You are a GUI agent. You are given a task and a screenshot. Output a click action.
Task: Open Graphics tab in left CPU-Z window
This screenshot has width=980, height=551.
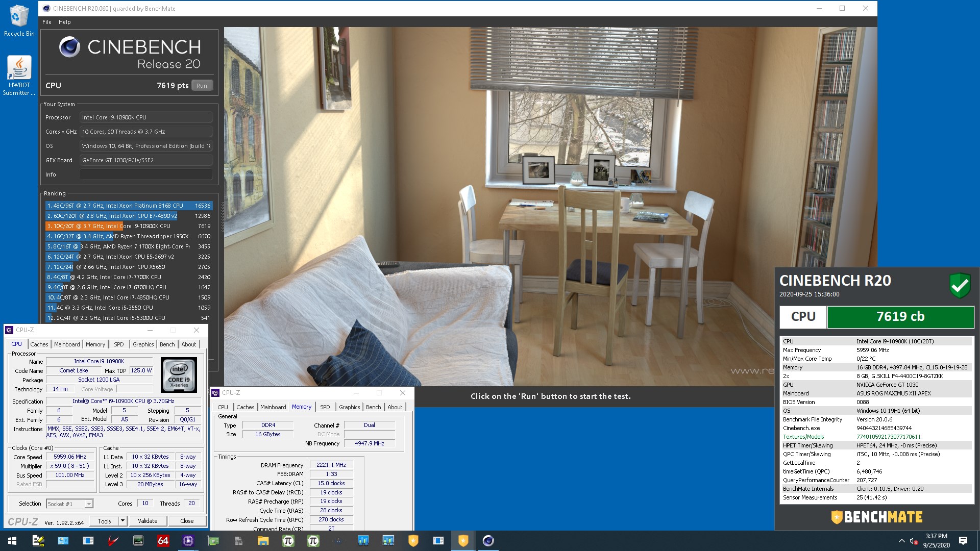143,344
